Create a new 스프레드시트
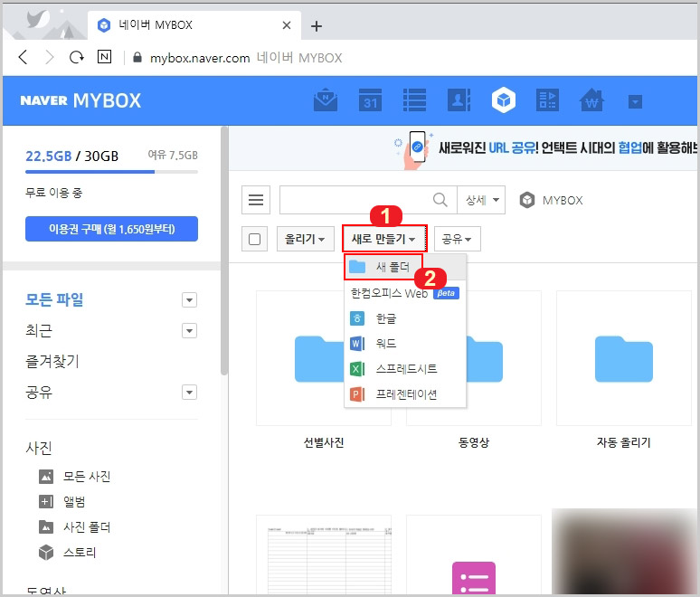Image resolution: width=700 pixels, height=597 pixels. coord(405,369)
